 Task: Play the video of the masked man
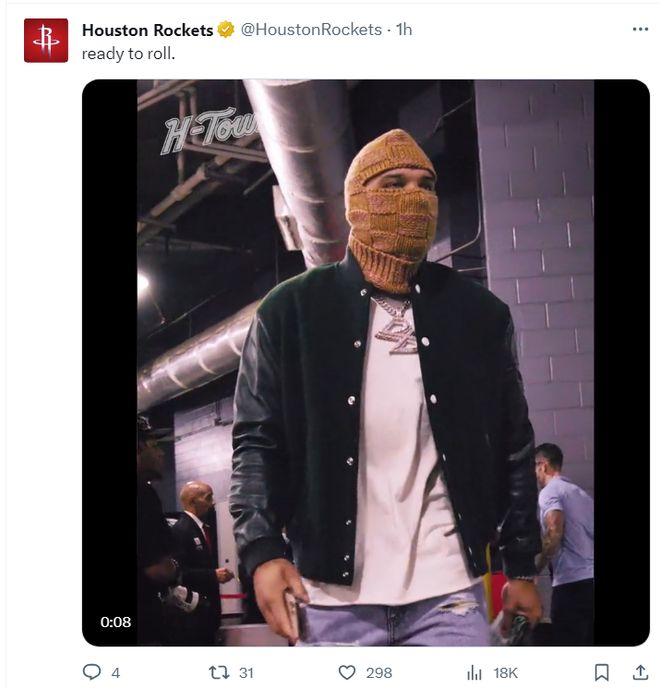(x=365, y=362)
